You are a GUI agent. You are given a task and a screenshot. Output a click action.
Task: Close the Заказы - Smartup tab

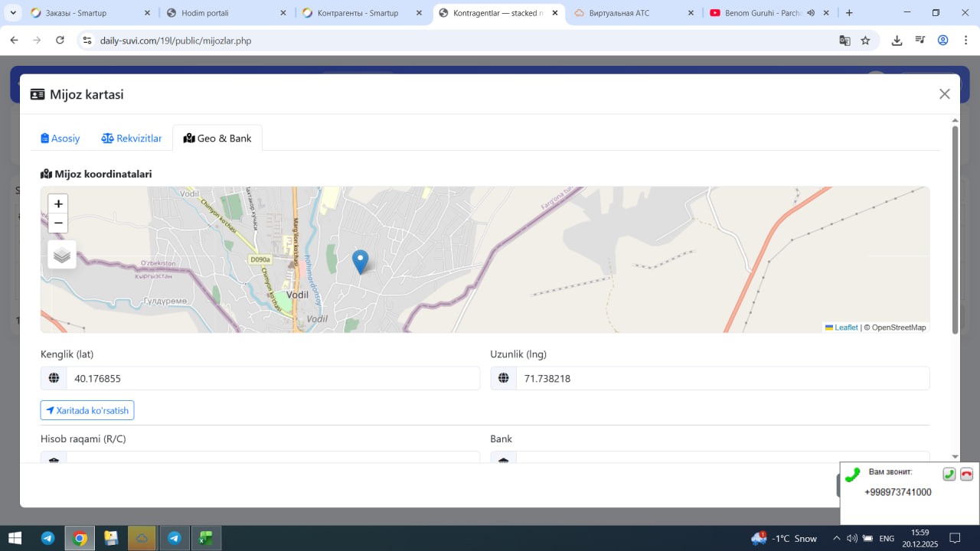[x=147, y=13]
